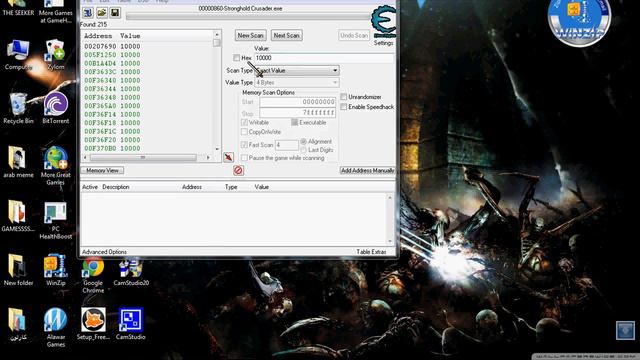Viewport: 640px width, 360px height.
Task: Click the floppy disk save icon
Action: point(115,13)
